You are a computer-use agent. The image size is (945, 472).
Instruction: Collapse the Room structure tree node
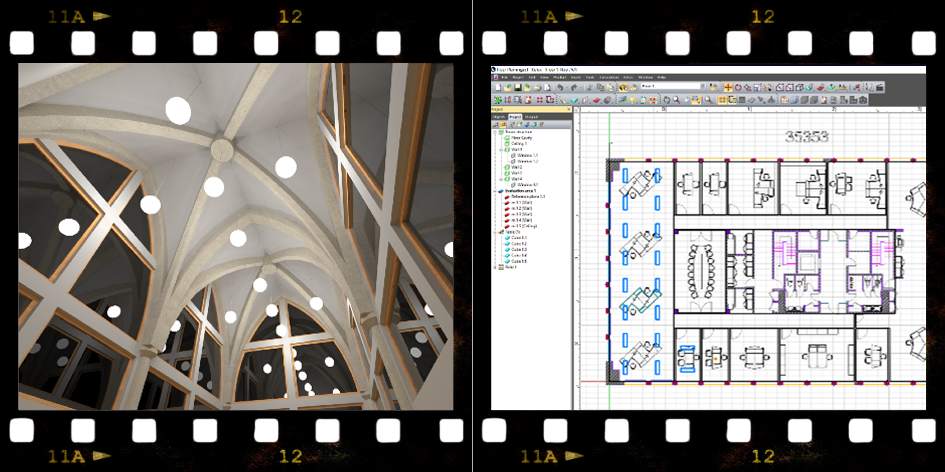tap(495, 132)
